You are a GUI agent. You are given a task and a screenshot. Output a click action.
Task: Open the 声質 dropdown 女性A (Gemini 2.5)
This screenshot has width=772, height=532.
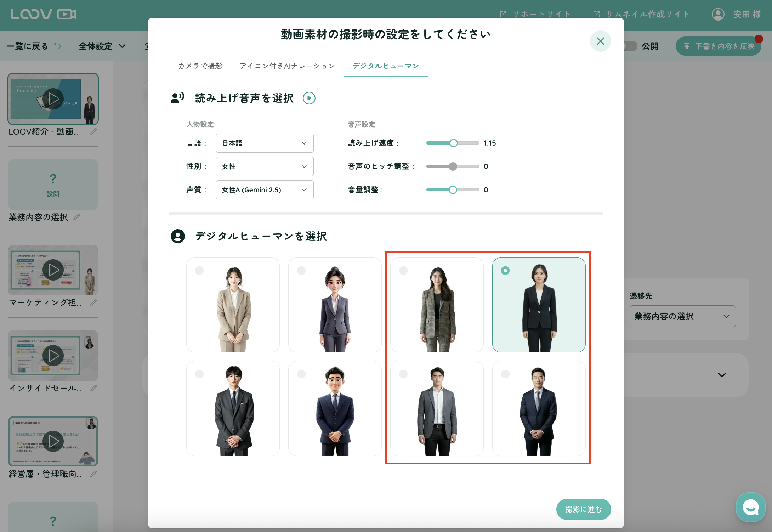point(265,190)
